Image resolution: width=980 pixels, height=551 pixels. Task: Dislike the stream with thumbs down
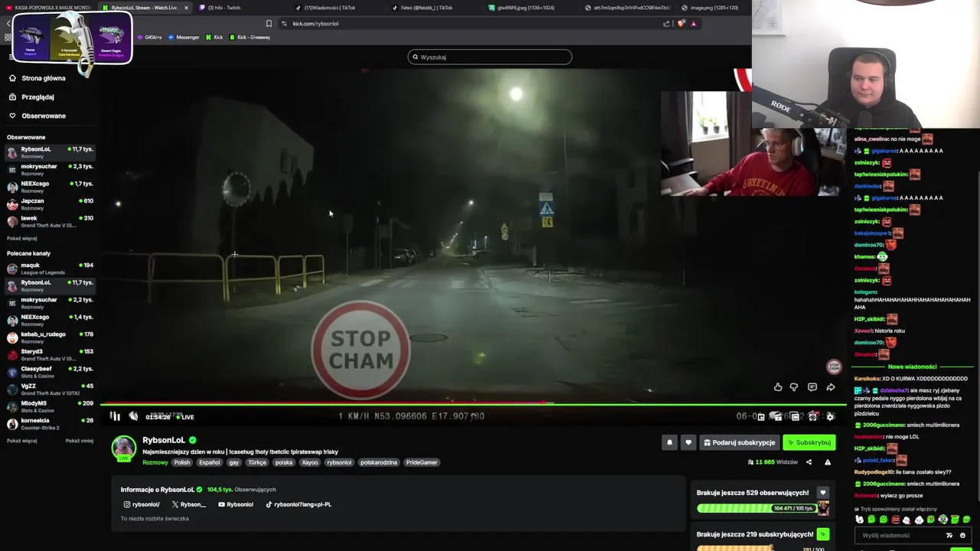click(x=794, y=387)
